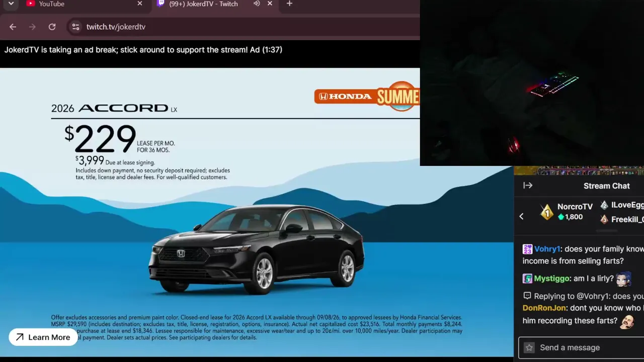Image resolution: width=644 pixels, height=362 pixels.
Task: Click the browser forward arrow
Action: (x=32, y=27)
